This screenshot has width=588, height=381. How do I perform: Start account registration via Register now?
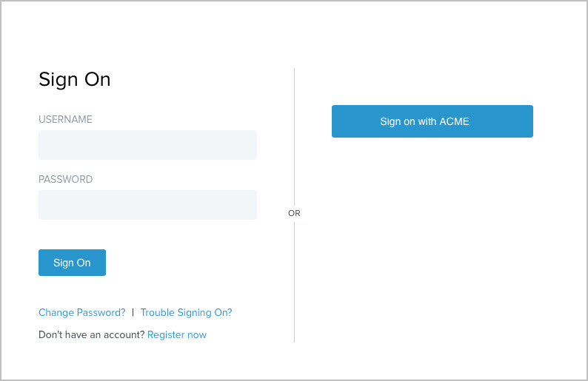pos(177,334)
